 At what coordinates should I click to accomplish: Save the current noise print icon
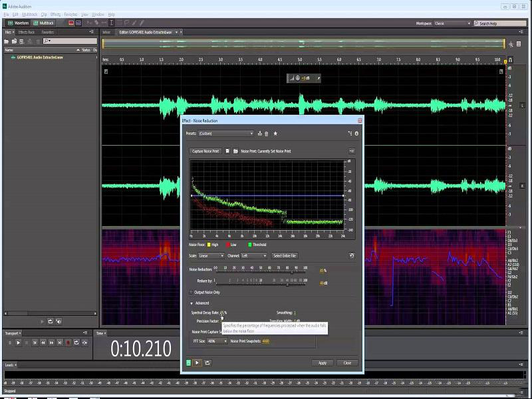[227, 152]
